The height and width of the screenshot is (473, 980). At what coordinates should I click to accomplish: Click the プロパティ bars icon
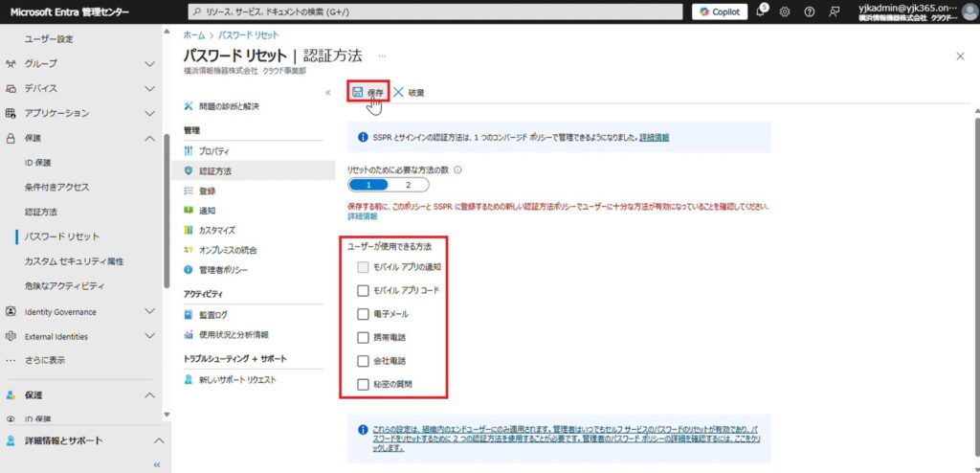189,151
